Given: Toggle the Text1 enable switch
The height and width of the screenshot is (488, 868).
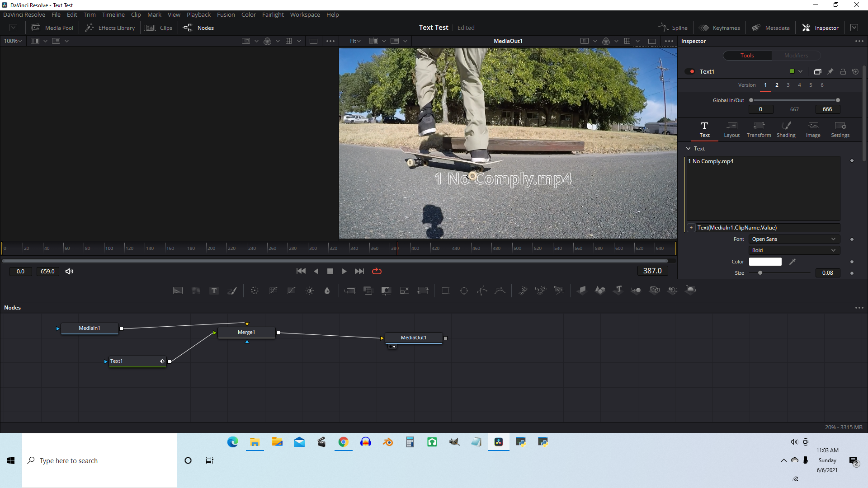Looking at the screenshot, I should [x=690, y=71].
